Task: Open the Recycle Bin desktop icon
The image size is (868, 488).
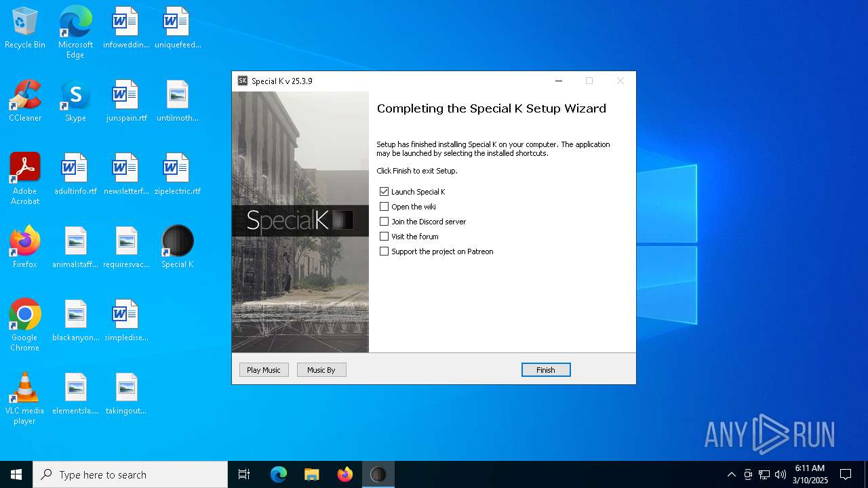Action: pyautogui.click(x=25, y=28)
